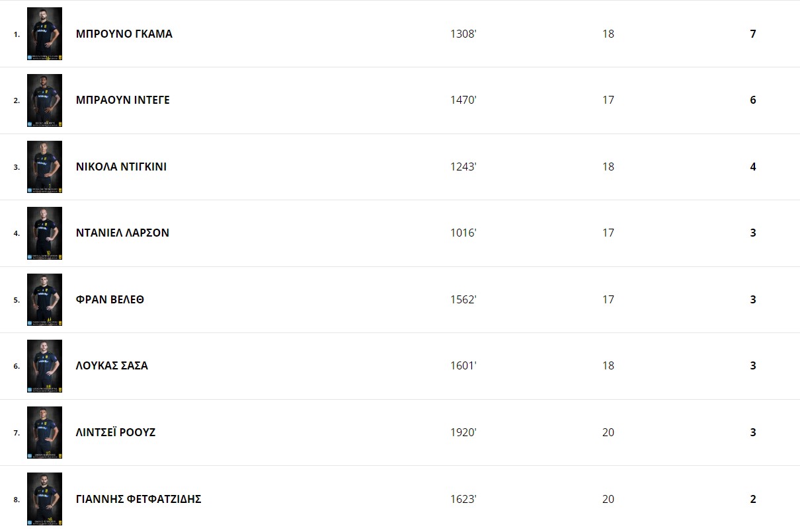Open ΛΟΥΚΑΣ ΣΑΣΑ profile link
Viewport: 800px width, 532px height.
(112, 365)
